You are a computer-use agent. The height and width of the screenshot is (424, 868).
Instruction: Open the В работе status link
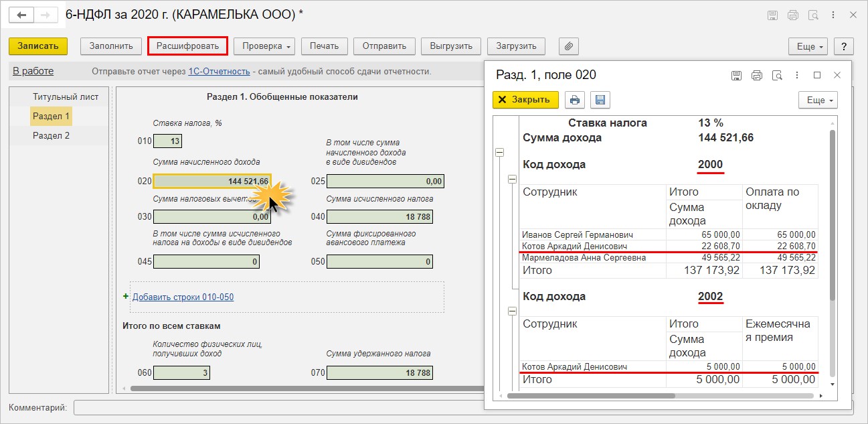coord(33,71)
